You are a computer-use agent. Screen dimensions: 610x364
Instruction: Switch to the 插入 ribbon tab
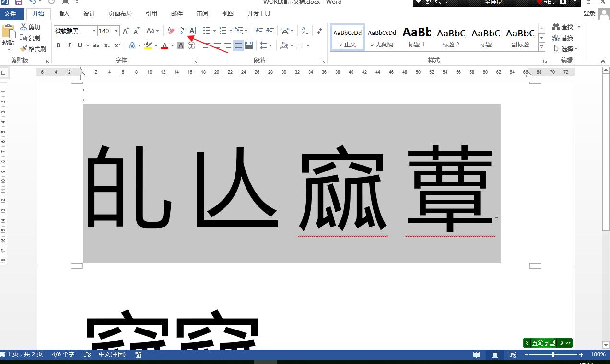point(63,13)
